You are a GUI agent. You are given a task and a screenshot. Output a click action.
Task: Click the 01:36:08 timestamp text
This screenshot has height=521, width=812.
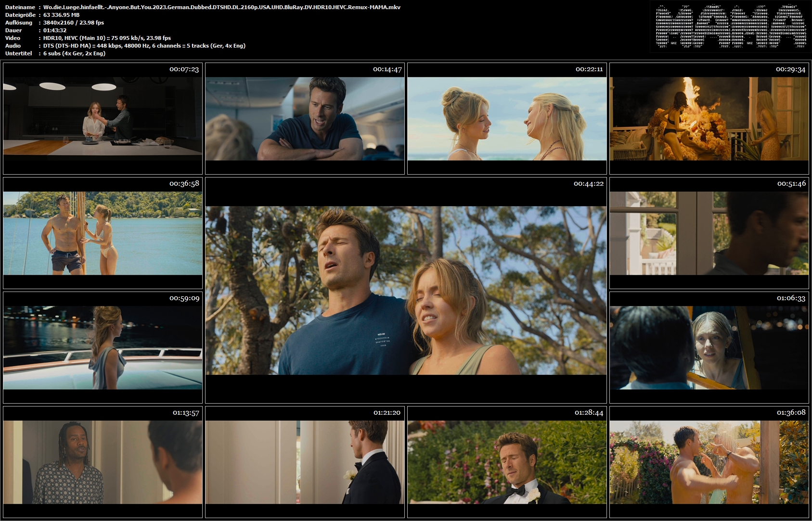791,413
